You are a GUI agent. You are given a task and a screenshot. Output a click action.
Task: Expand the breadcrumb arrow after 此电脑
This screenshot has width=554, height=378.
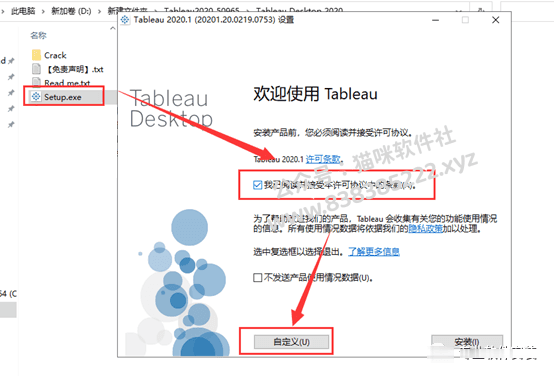click(x=43, y=11)
